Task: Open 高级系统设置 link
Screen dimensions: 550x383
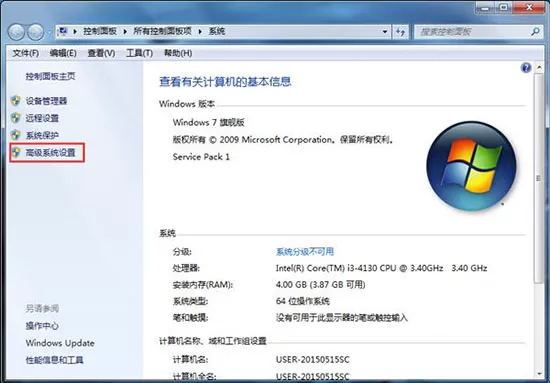Action: (x=51, y=153)
